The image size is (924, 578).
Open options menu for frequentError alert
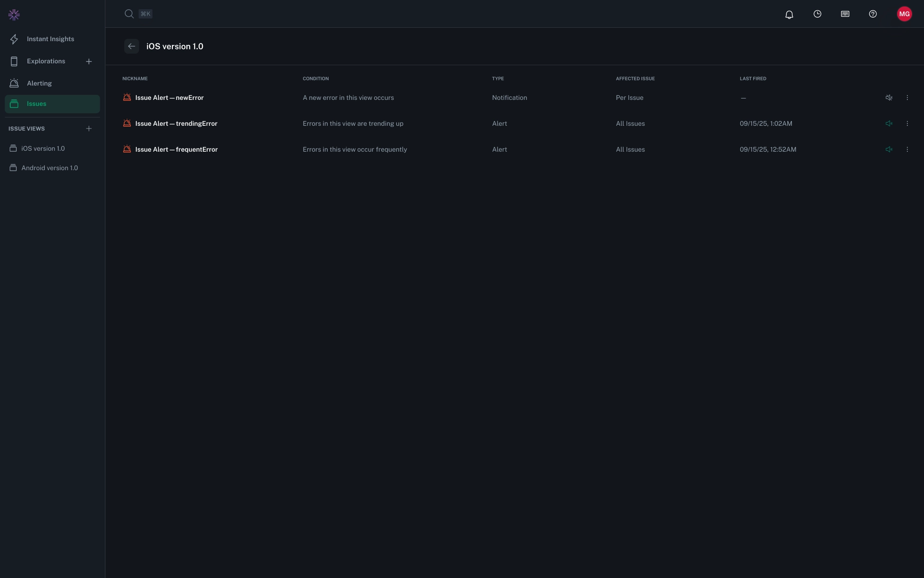click(x=906, y=149)
